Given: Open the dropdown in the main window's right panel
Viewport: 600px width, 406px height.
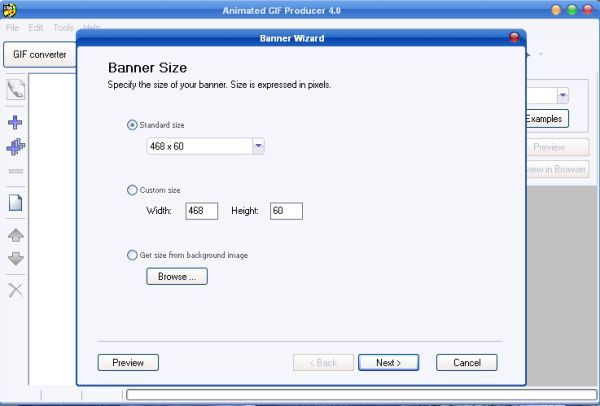Looking at the screenshot, I should (x=562, y=95).
